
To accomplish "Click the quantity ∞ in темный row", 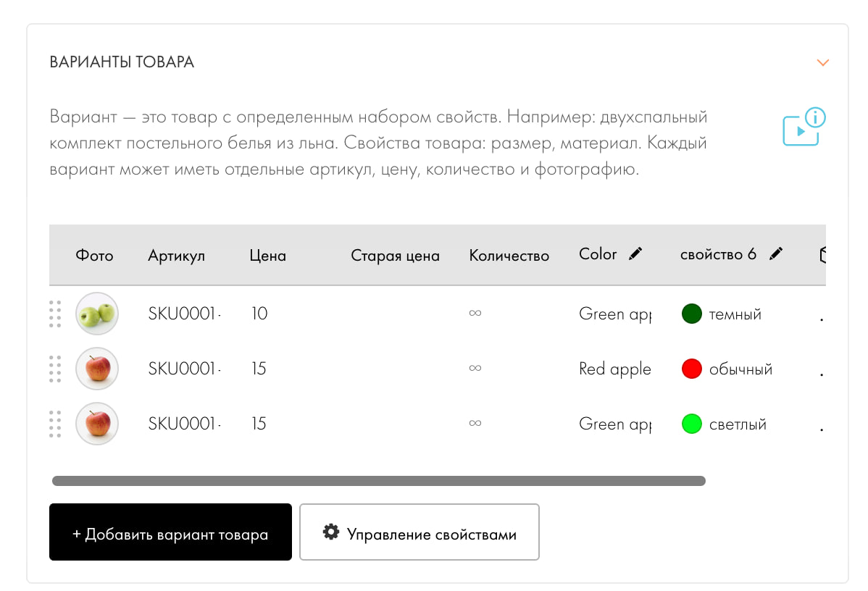I will [x=475, y=313].
